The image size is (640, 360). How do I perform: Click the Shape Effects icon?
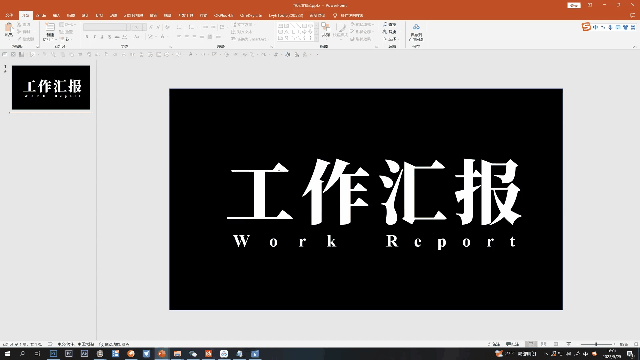352,39
